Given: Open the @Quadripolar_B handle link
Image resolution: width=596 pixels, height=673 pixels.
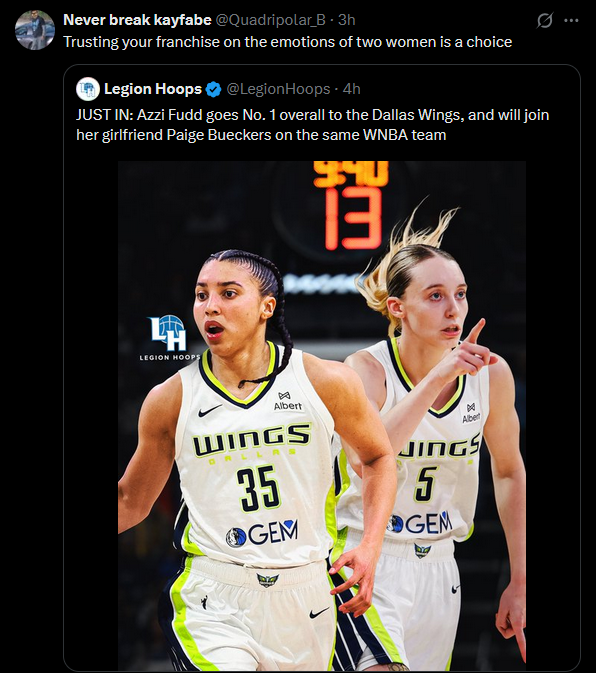Looking at the screenshot, I should pos(270,20).
